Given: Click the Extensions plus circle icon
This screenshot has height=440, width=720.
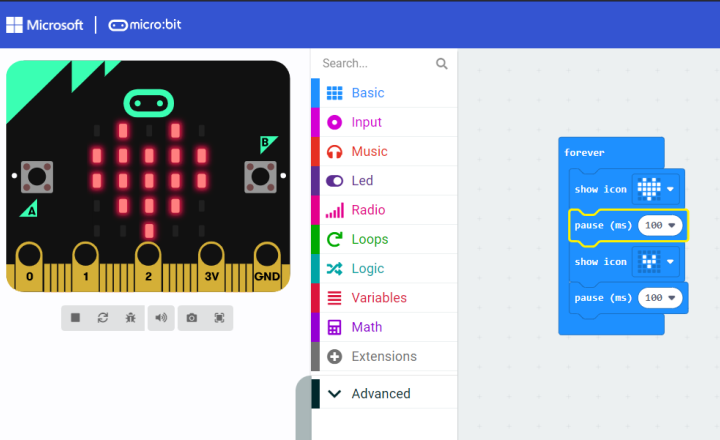Looking at the screenshot, I should (x=334, y=356).
